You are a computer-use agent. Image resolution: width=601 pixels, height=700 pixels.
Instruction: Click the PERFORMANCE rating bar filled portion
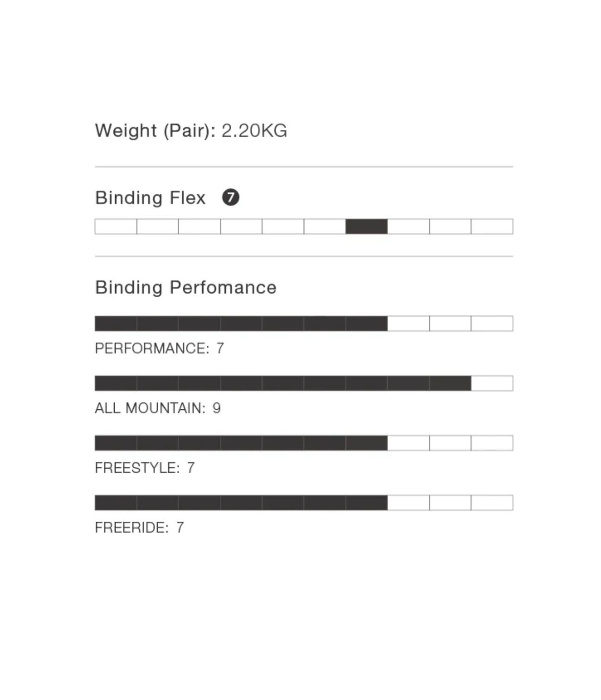point(241,323)
